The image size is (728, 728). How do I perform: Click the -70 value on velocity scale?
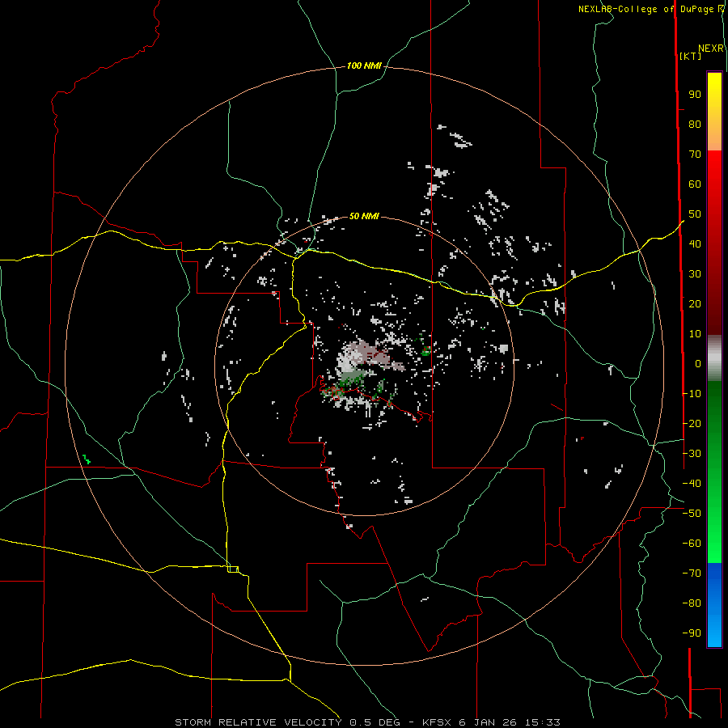(x=692, y=573)
